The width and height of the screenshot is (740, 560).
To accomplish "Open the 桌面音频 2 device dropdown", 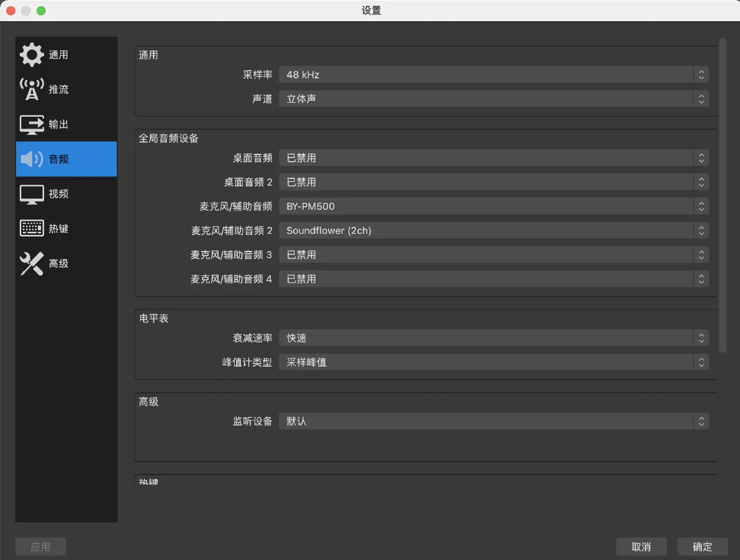I will (494, 182).
